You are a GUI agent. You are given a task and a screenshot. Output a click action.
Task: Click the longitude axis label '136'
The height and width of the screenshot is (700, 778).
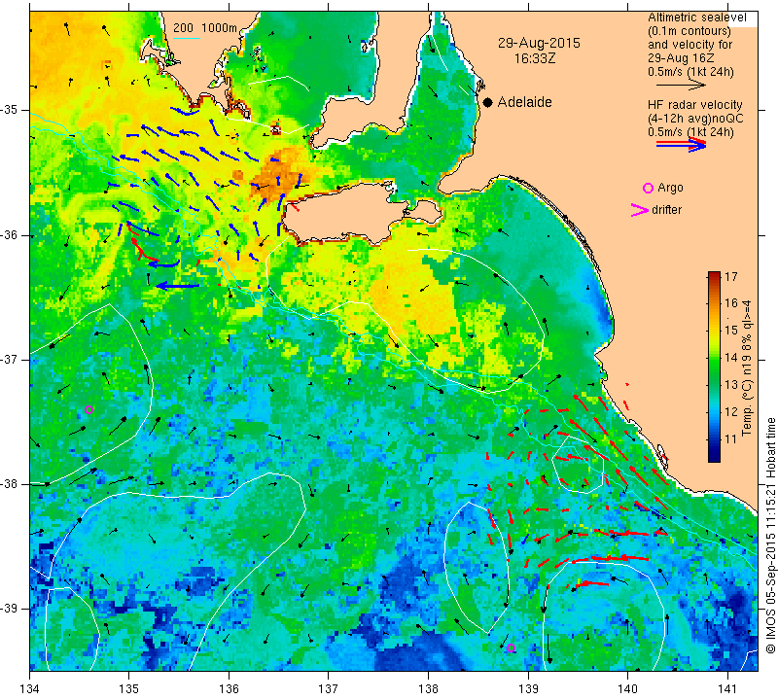229,688
